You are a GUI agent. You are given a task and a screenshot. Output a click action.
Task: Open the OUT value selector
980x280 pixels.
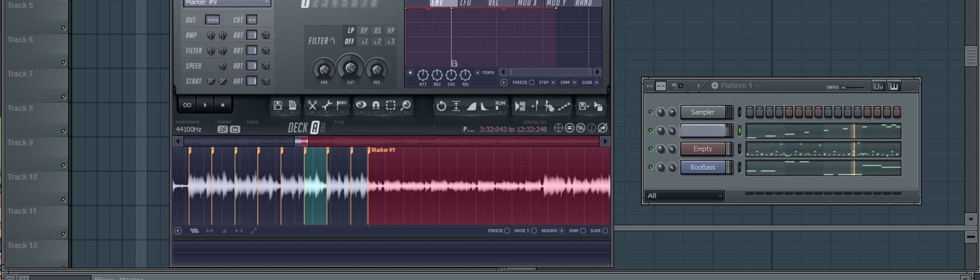(212, 20)
